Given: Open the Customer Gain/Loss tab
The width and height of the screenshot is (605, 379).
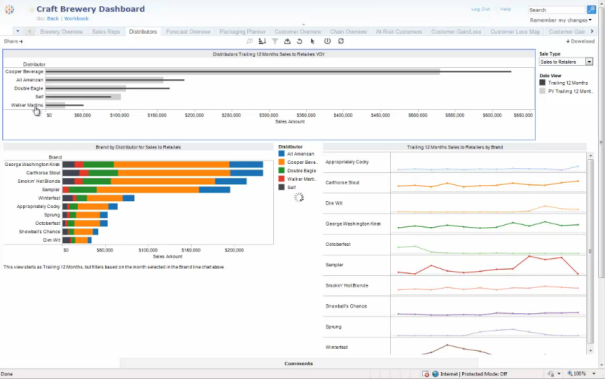Looking at the screenshot, I should tap(456, 32).
